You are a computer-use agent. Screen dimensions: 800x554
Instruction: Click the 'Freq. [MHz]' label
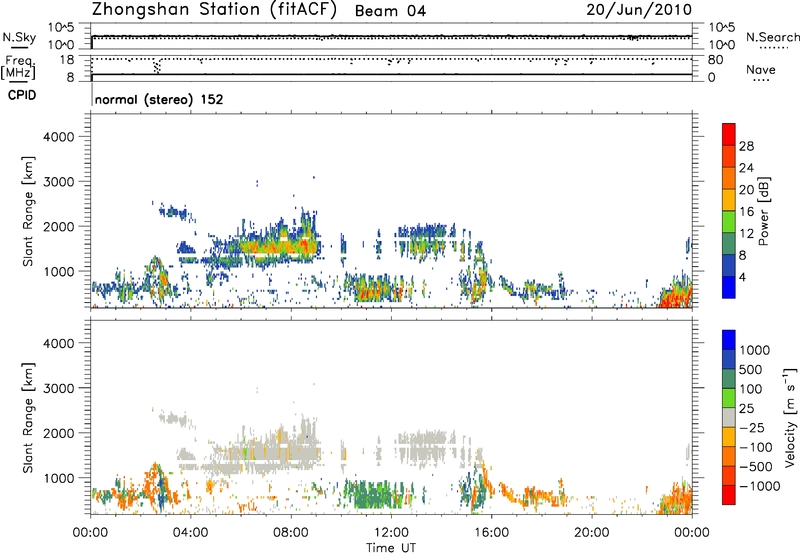18,67
